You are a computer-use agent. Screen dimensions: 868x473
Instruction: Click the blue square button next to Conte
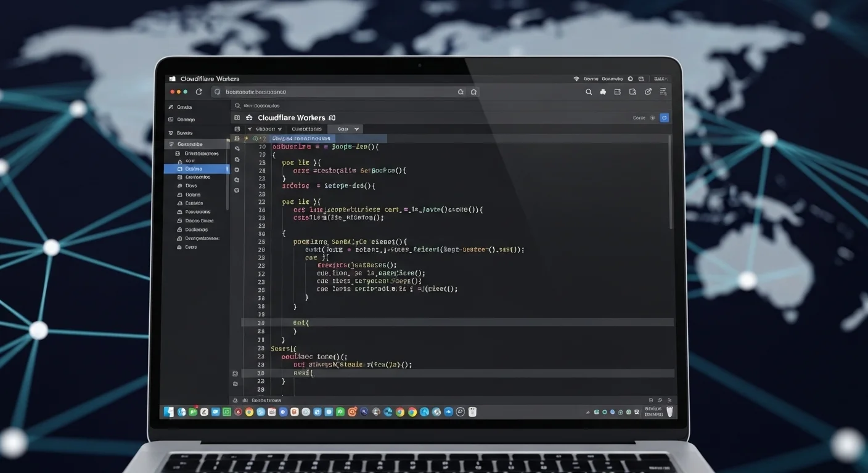click(x=664, y=117)
